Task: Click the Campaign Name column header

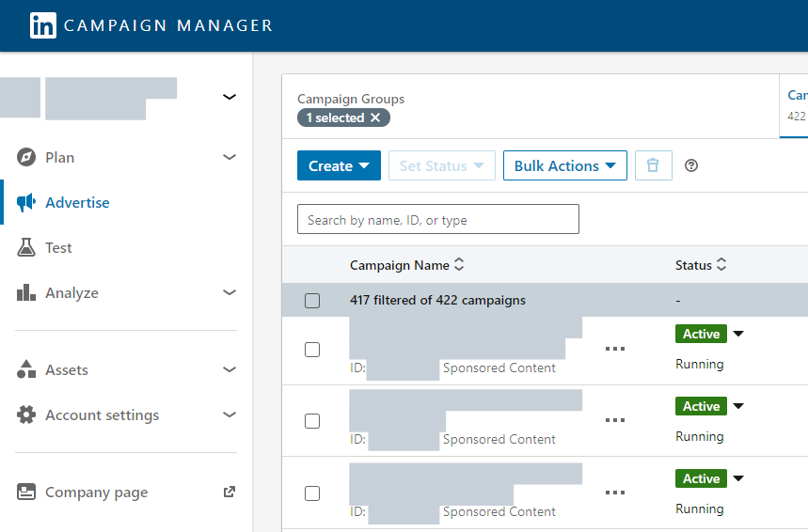Action: pyautogui.click(x=400, y=265)
